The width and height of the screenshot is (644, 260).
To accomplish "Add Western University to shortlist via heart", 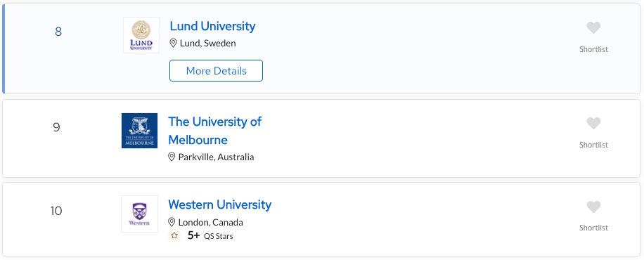I will [593, 207].
